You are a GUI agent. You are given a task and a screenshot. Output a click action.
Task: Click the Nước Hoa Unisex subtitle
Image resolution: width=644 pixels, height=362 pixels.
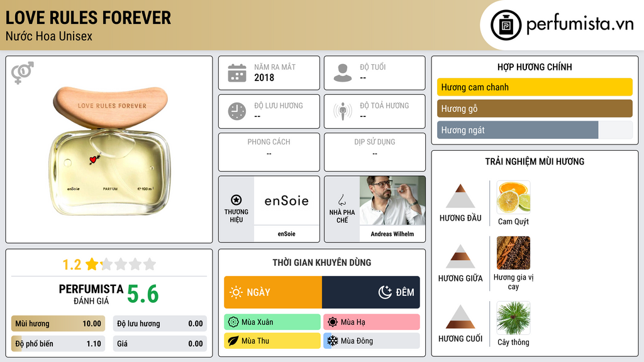coord(49,36)
